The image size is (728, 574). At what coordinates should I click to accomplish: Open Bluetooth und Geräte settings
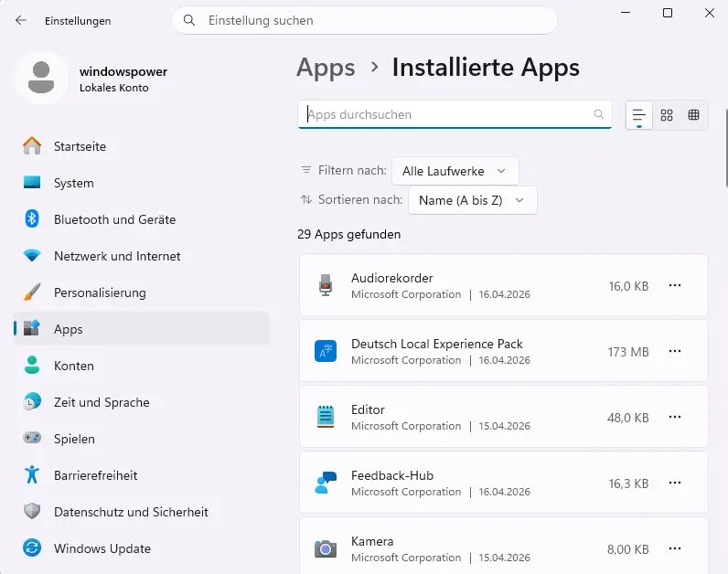click(142, 219)
